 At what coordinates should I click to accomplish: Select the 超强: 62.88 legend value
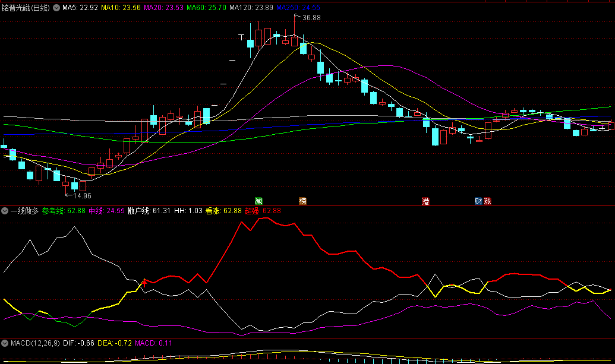[x=263, y=211]
